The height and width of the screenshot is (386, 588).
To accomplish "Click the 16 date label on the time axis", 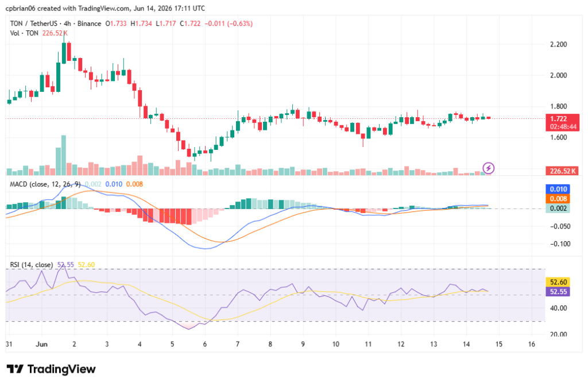I will click(531, 345).
